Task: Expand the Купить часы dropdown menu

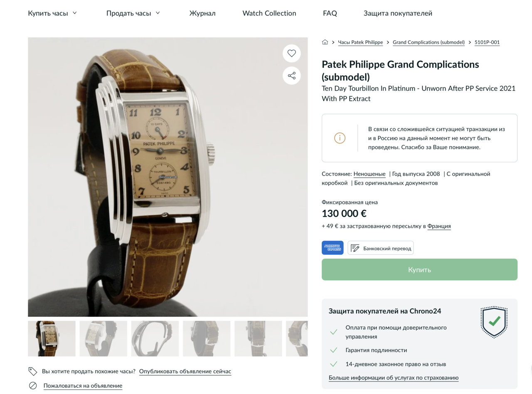Action: [52, 13]
